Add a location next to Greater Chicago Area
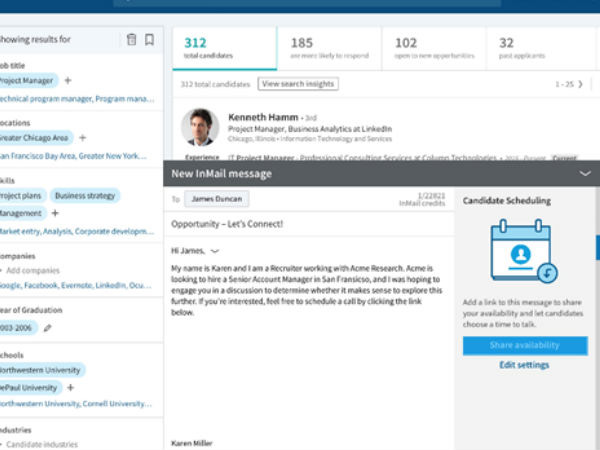The image size is (600, 450). click(x=83, y=138)
